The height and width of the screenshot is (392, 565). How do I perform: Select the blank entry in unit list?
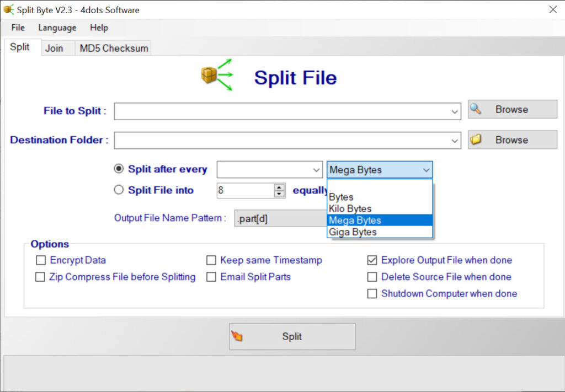tap(380, 186)
